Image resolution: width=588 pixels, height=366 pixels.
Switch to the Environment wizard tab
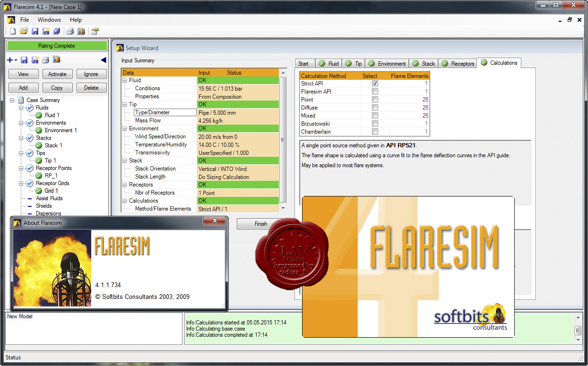[387, 64]
